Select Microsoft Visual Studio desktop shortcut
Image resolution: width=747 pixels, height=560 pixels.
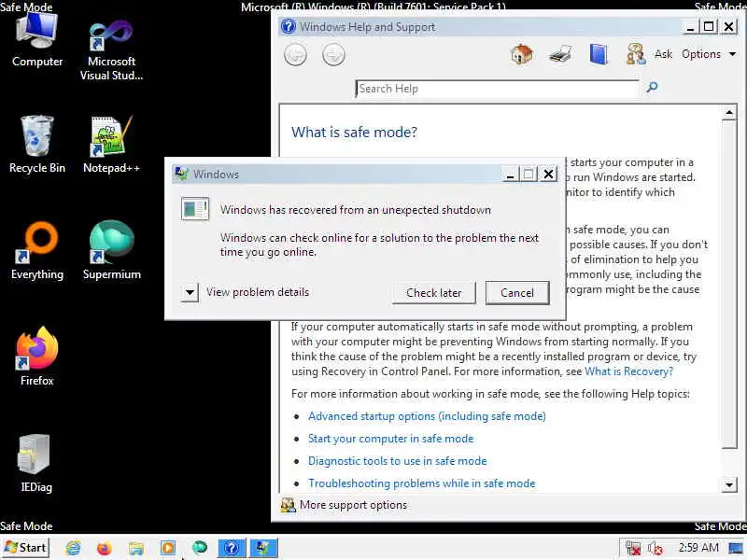pos(111,50)
